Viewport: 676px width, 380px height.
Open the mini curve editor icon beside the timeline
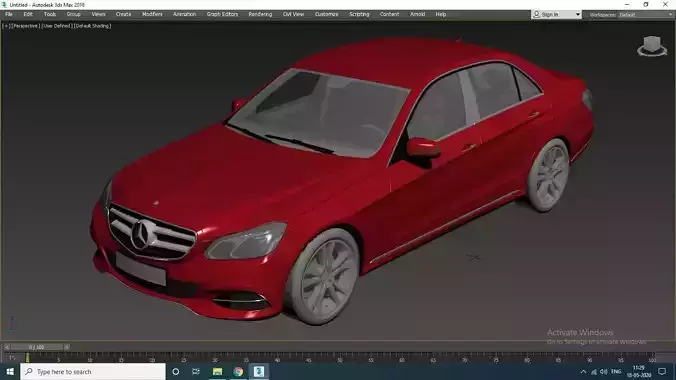click(x=12, y=358)
